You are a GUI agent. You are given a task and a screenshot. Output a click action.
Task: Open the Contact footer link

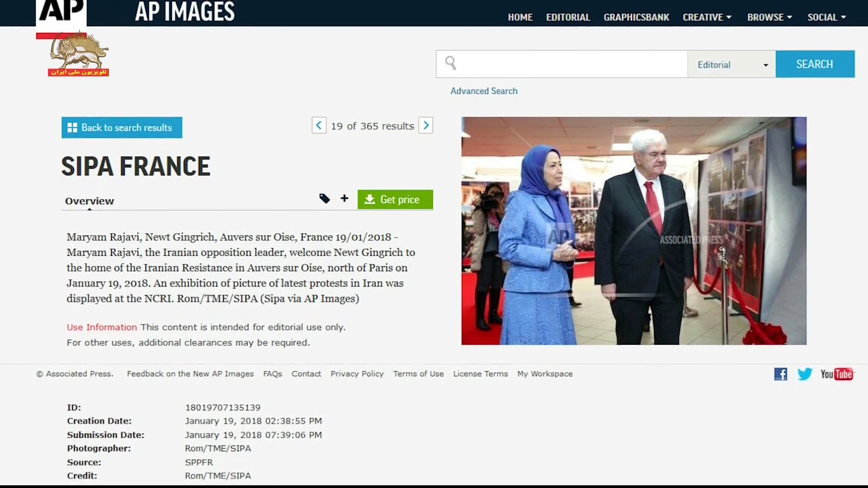(x=306, y=374)
